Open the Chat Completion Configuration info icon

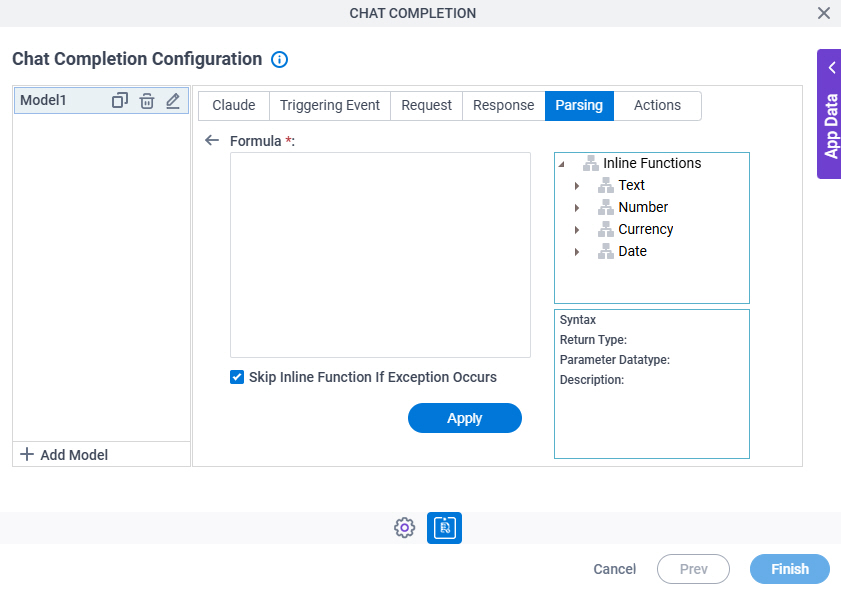tap(279, 59)
